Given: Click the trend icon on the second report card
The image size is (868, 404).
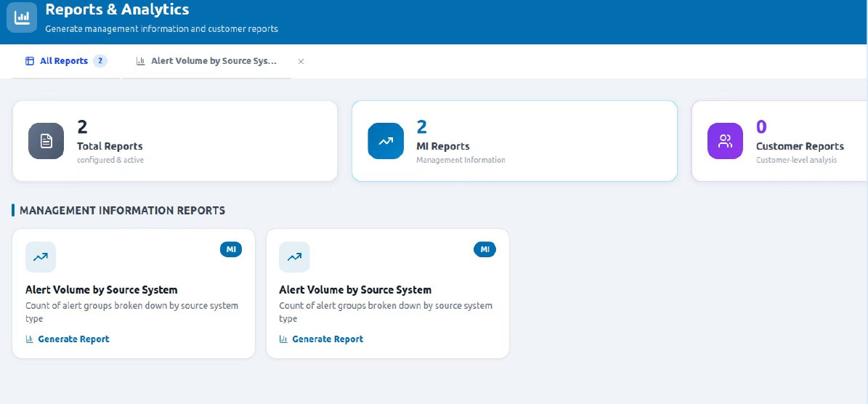Looking at the screenshot, I should [x=294, y=257].
